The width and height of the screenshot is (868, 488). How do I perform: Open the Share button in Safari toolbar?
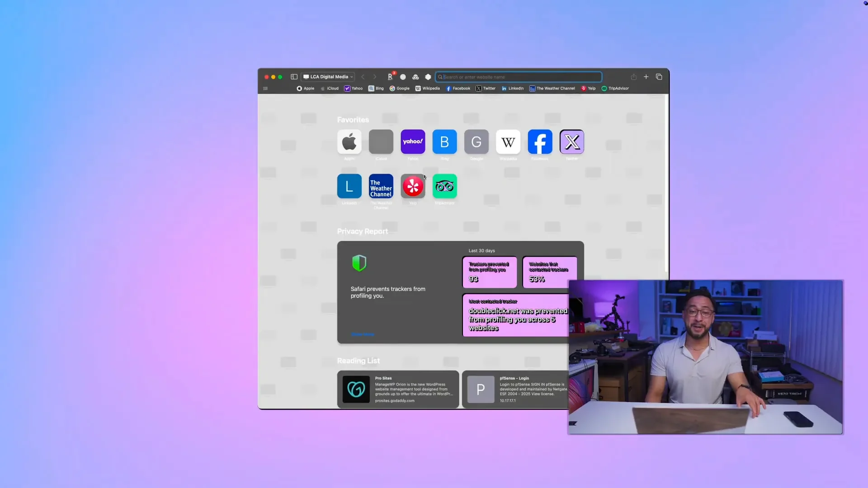coord(633,77)
